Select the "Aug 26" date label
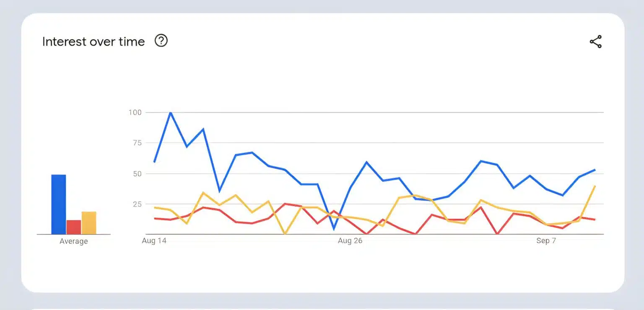Image resolution: width=644 pixels, height=310 pixels. tap(350, 240)
